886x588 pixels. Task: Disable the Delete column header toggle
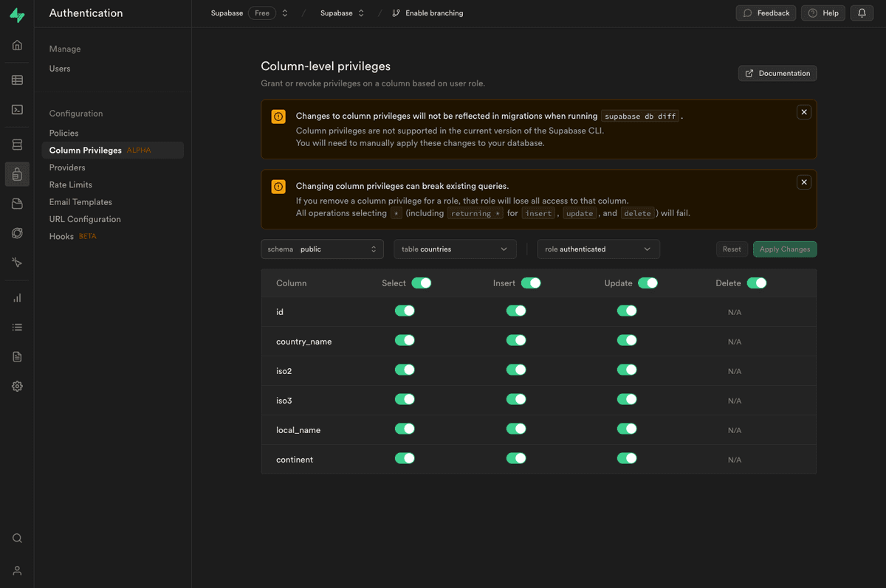757,283
